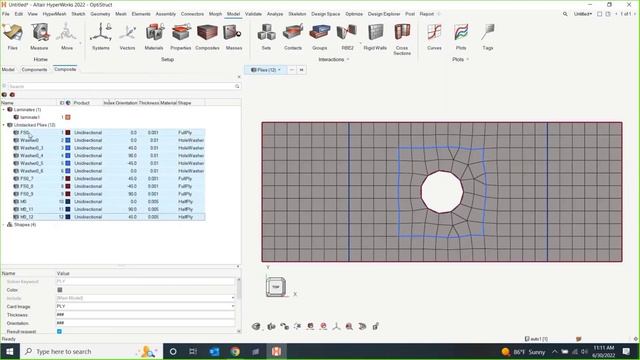Open the Plots tool
The width and height of the screenshot is (640, 360).
coord(461,37)
